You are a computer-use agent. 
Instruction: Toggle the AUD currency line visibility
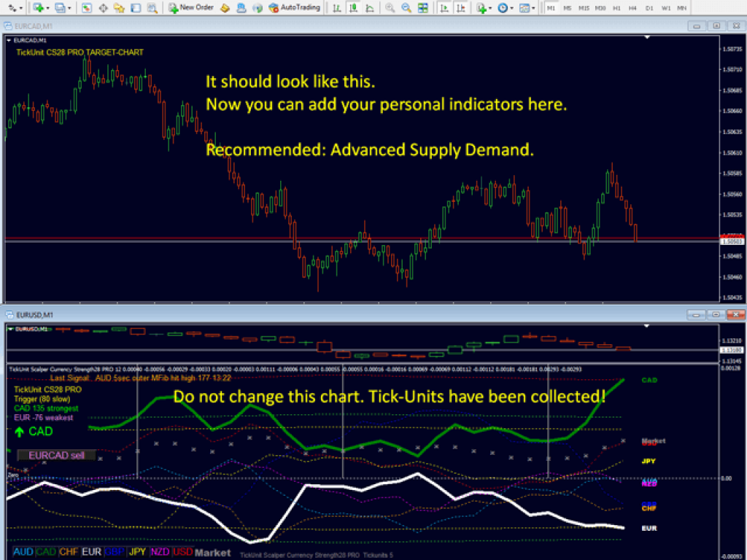click(x=24, y=552)
